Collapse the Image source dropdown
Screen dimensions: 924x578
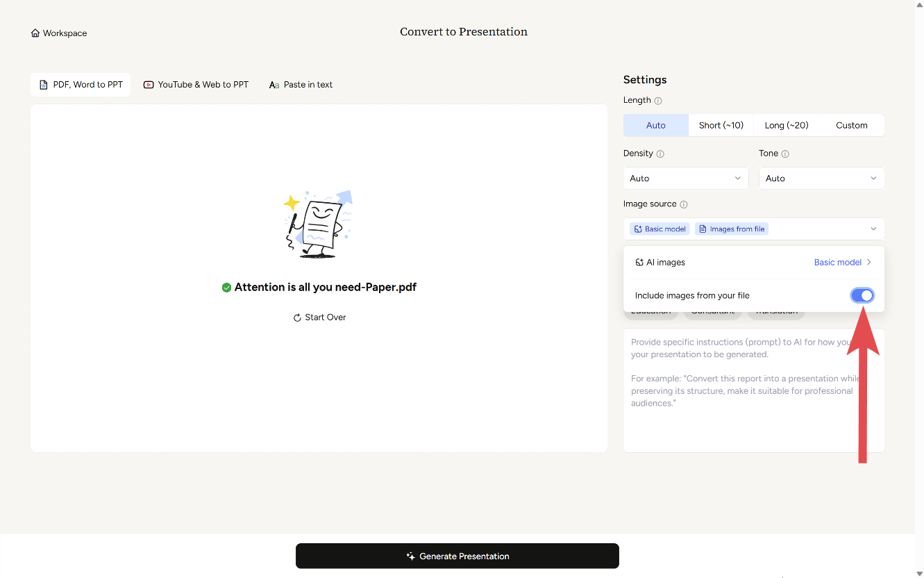[873, 229]
